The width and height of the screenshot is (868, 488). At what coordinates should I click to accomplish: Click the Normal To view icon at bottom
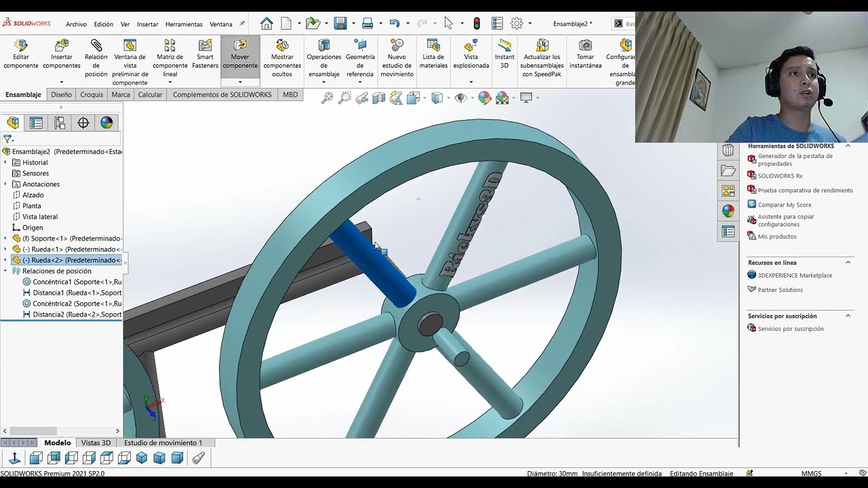coord(14,458)
